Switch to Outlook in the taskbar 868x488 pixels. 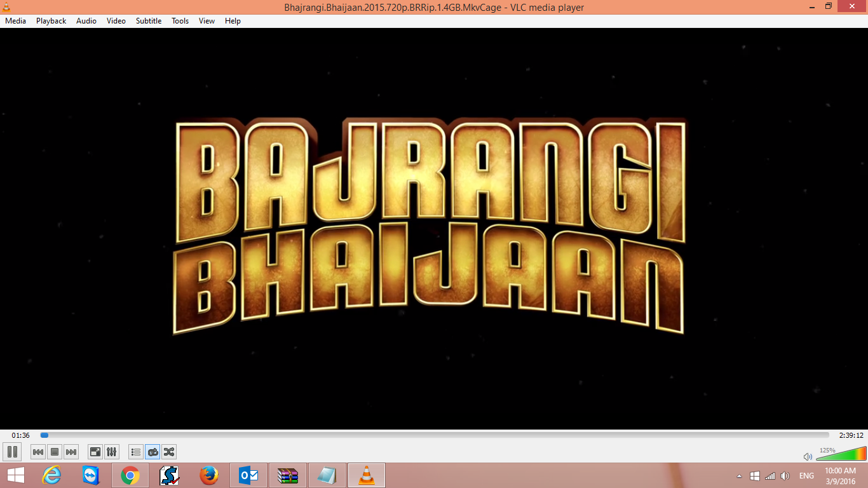tap(248, 475)
